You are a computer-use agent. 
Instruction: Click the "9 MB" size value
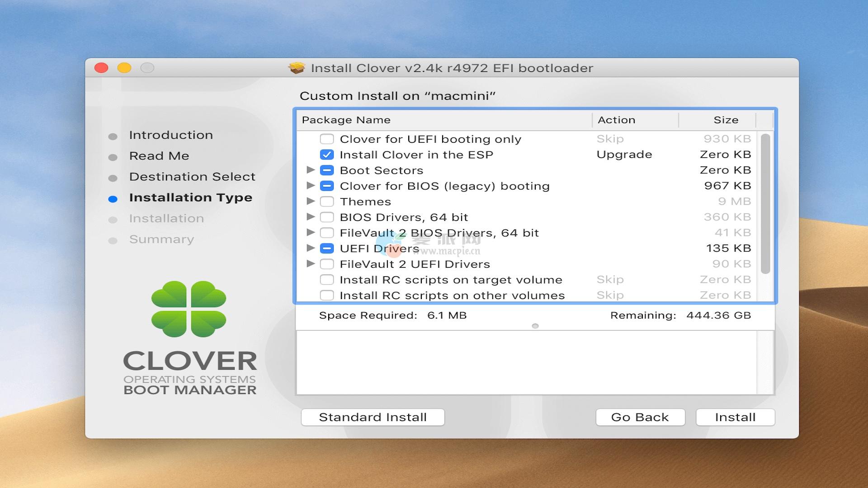[735, 202]
